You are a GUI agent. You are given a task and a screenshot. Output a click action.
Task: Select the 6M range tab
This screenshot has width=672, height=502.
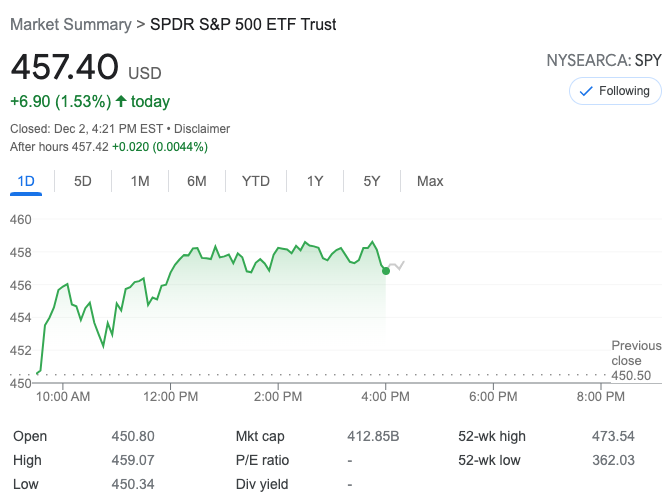pos(197,181)
